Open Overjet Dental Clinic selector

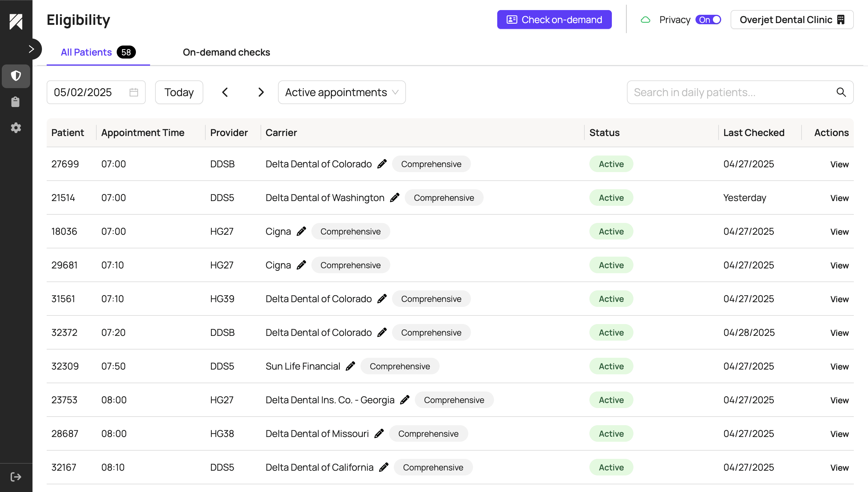pos(791,20)
